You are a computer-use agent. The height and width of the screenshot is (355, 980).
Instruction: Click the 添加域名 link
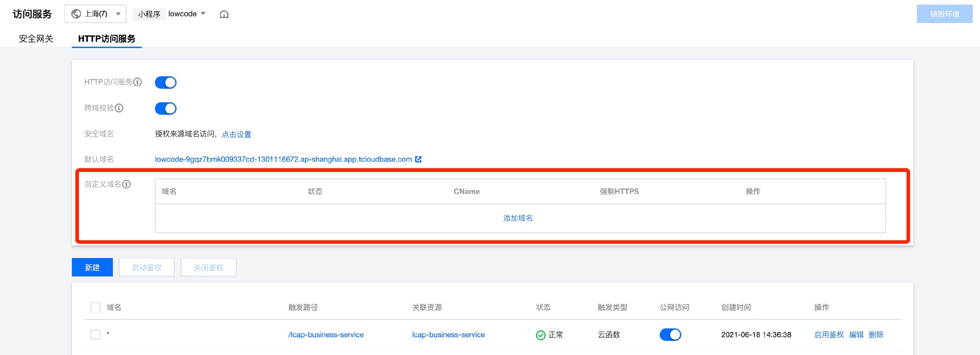[518, 218]
